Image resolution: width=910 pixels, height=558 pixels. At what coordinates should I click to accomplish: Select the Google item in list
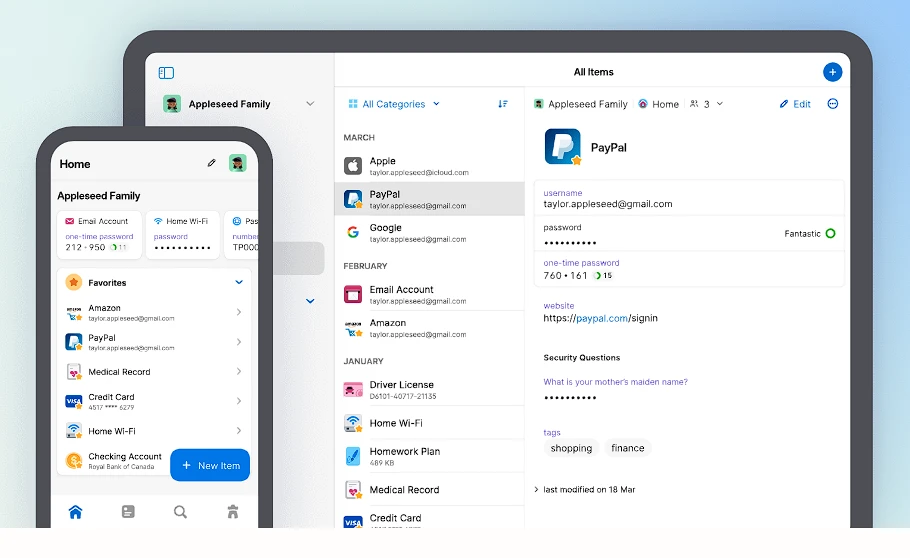tap(429, 233)
